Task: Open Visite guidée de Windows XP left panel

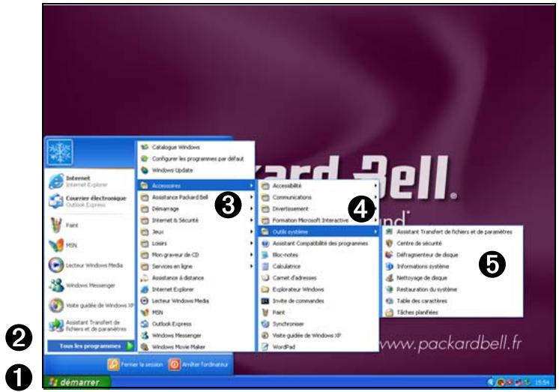Action: [91, 305]
